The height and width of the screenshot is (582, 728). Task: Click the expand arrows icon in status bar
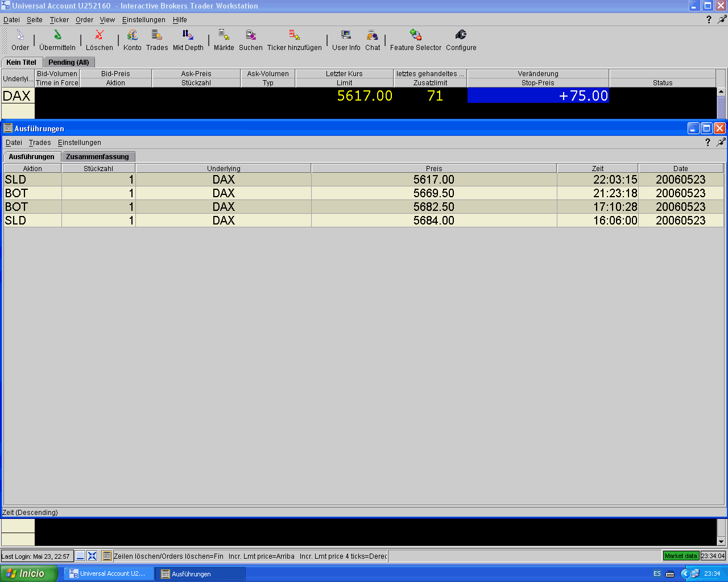[x=92, y=556]
